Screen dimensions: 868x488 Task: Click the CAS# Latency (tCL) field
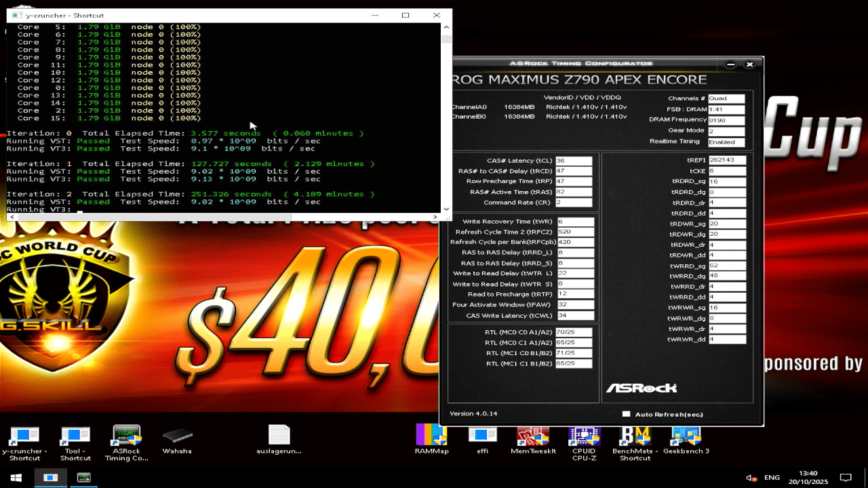pyautogui.click(x=574, y=161)
